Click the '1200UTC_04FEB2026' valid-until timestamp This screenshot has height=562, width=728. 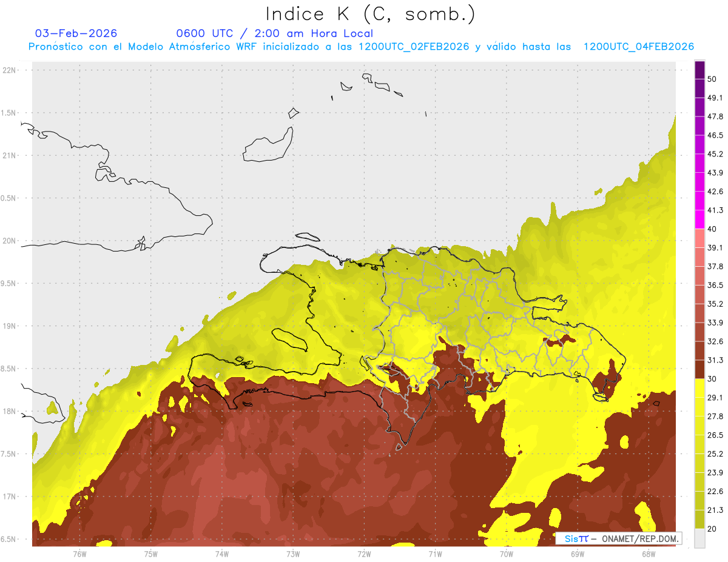coord(639,47)
